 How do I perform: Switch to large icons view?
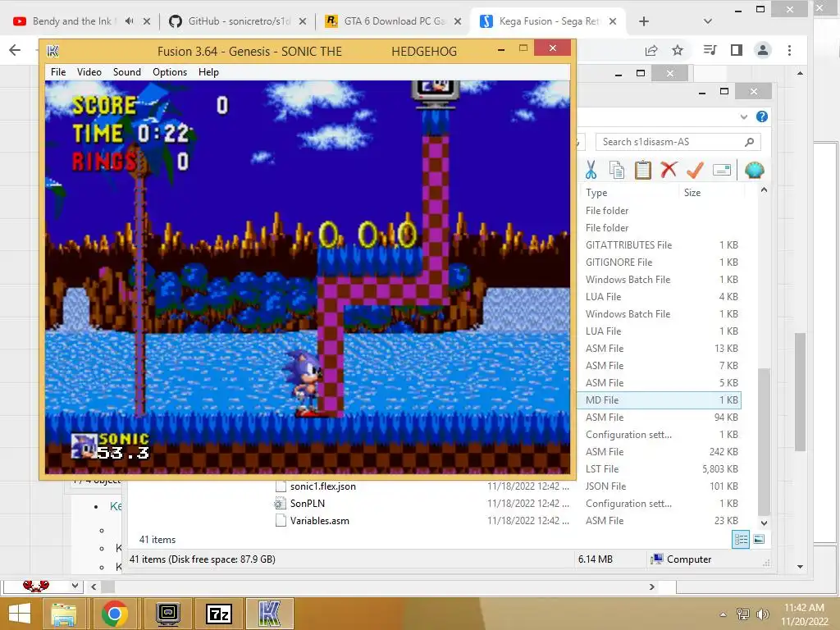[x=759, y=540]
